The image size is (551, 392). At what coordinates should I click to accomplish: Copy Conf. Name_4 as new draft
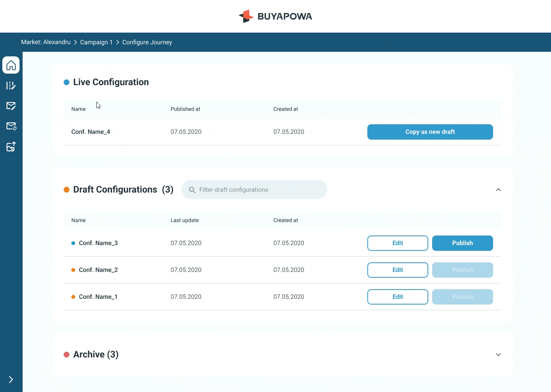click(x=430, y=132)
